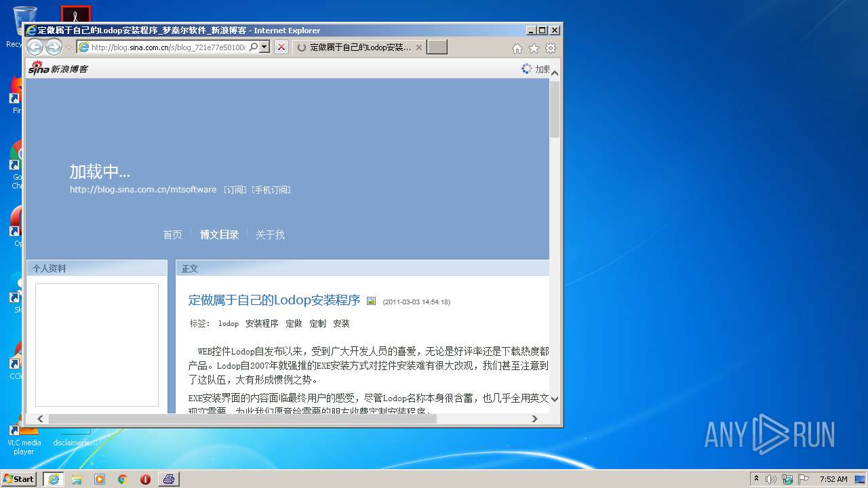Open Chrome from the taskbar
868x488 pixels.
pyautogui.click(x=123, y=479)
